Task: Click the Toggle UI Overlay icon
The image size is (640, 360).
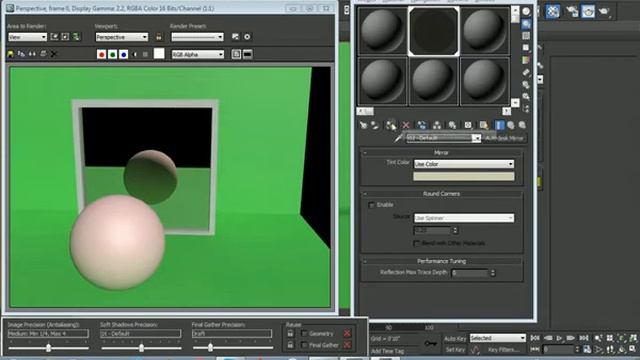Action: point(236,54)
